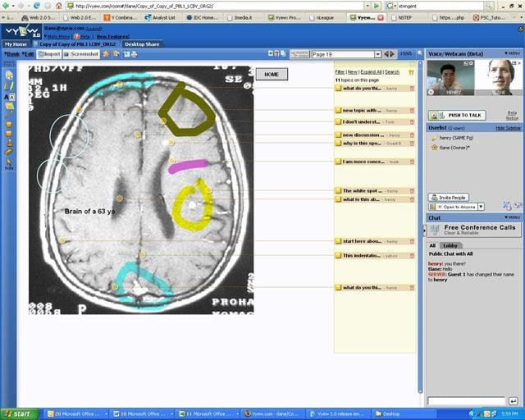Switch to the Analyst List browser tab
525x420 pixels.
(x=160, y=17)
